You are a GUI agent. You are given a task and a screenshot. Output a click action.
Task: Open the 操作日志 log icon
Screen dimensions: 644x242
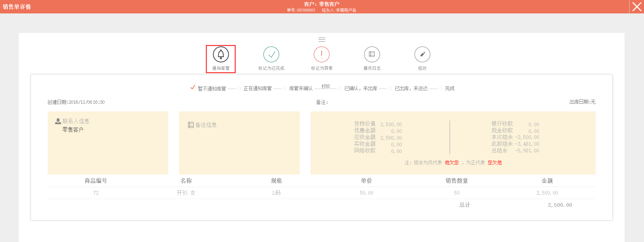click(372, 54)
